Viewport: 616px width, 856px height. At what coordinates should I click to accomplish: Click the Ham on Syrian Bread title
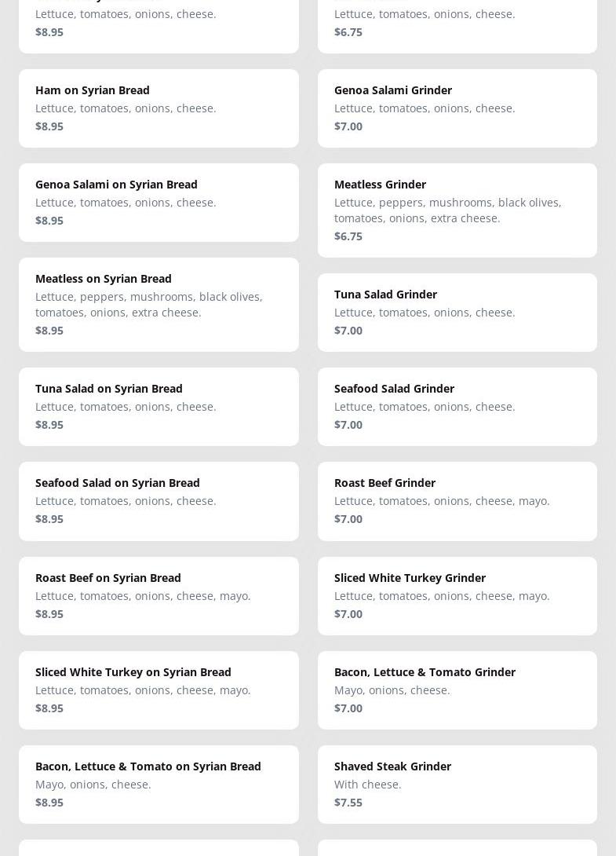click(x=93, y=90)
